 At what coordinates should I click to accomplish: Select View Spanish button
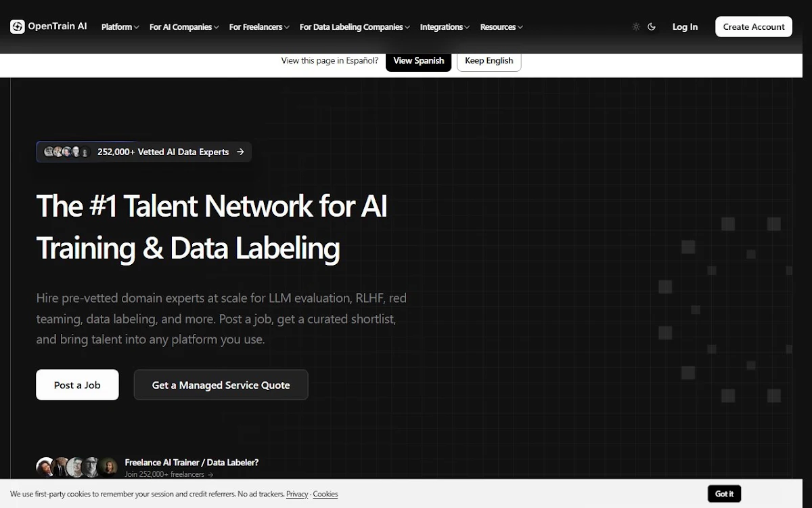pyautogui.click(x=418, y=60)
